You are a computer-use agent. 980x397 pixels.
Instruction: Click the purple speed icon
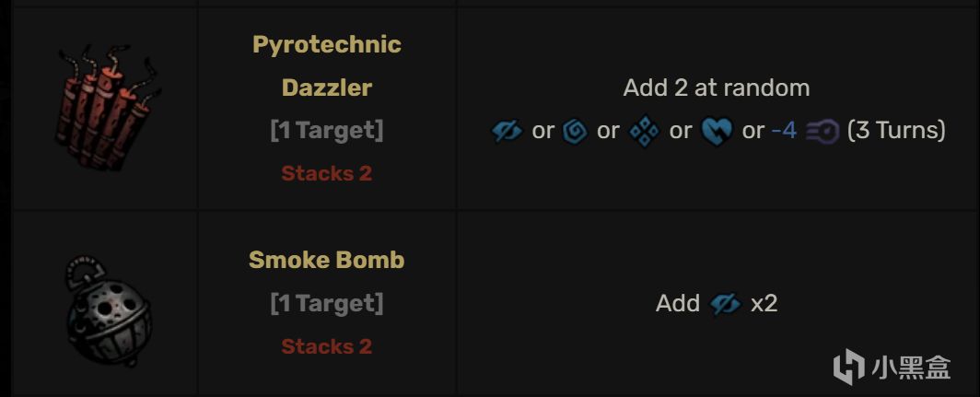[822, 131]
